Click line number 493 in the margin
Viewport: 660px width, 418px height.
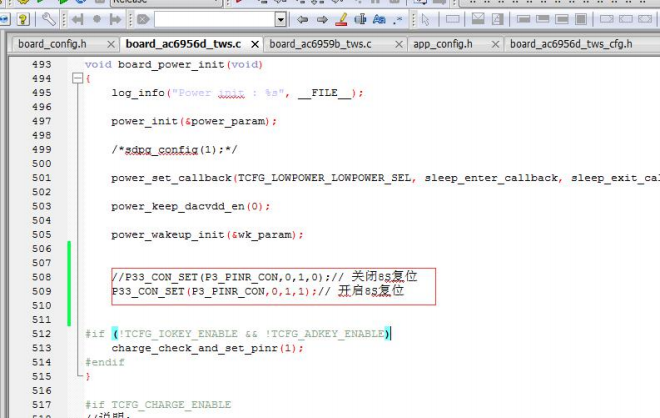coord(42,64)
